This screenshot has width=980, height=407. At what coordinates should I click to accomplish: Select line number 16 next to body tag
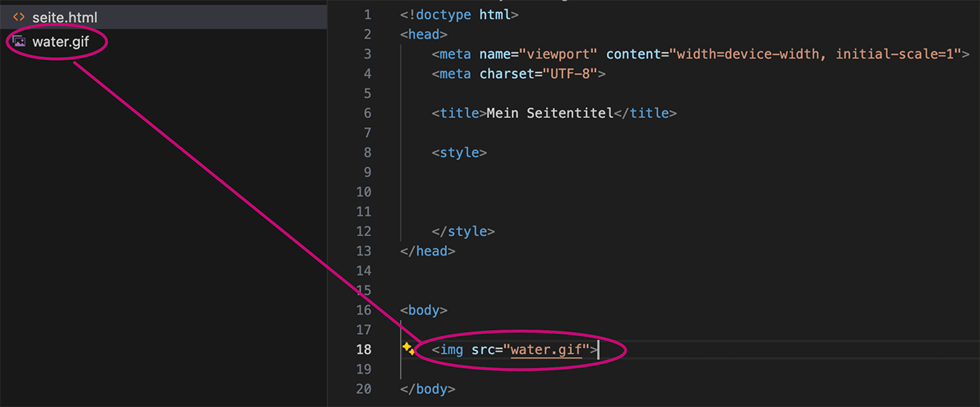pyautogui.click(x=363, y=310)
